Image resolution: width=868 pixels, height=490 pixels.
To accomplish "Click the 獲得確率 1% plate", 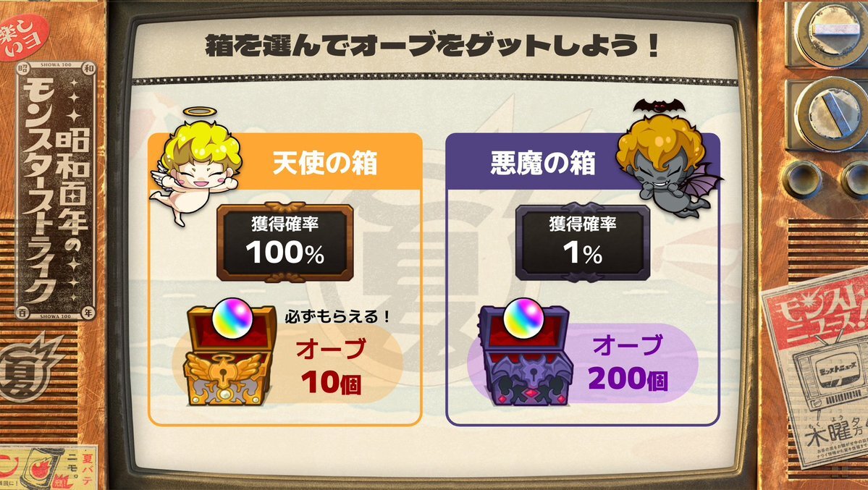I will [x=583, y=242].
